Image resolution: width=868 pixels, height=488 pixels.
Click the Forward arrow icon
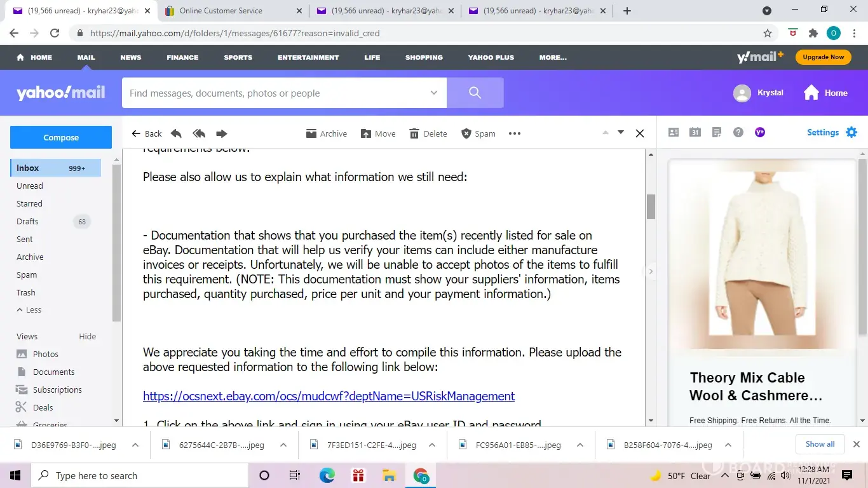pos(222,133)
